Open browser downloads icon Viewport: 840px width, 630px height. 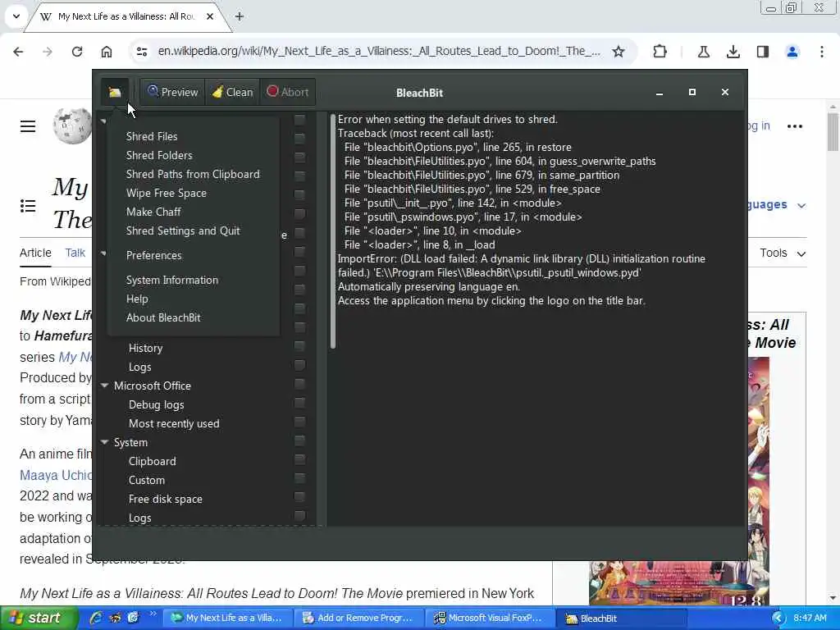click(x=733, y=52)
